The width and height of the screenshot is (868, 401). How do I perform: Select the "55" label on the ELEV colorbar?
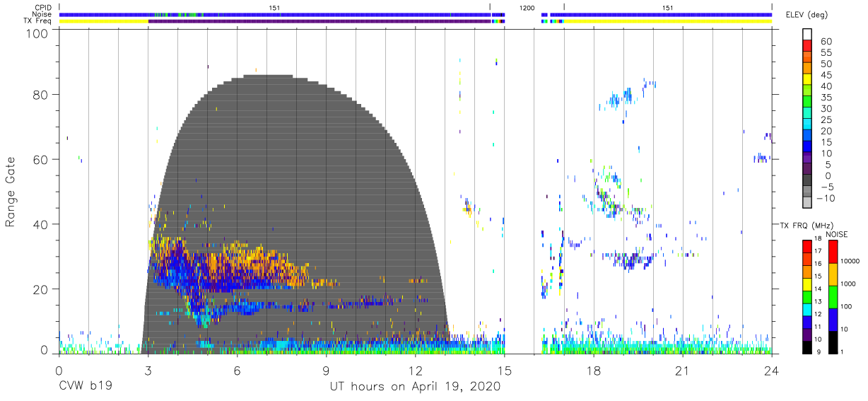pos(826,52)
